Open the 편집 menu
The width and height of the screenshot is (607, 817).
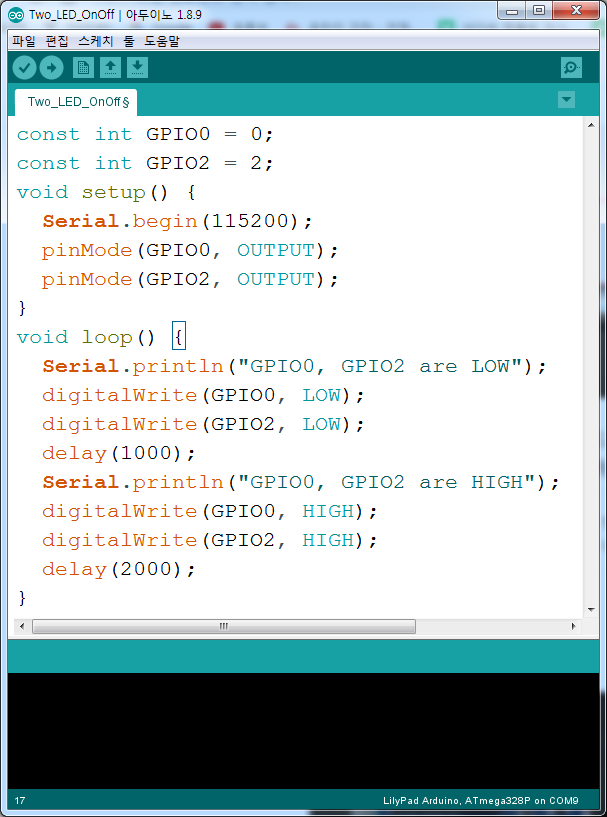57,42
